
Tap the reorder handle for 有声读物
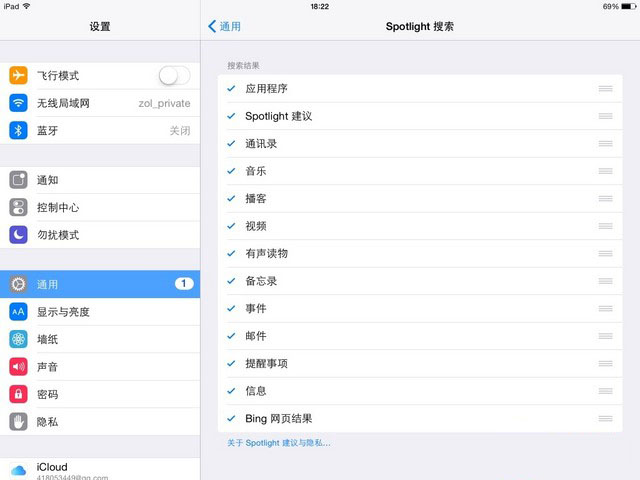(x=605, y=253)
